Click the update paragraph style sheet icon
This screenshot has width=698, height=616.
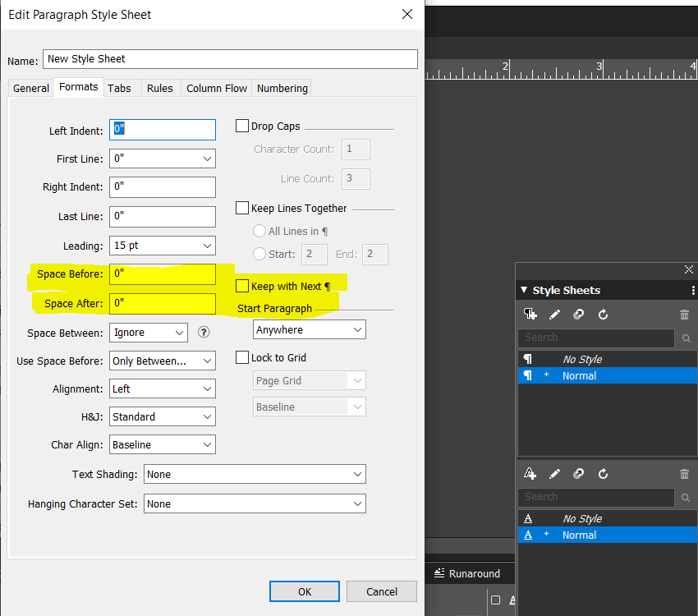pyautogui.click(x=603, y=314)
